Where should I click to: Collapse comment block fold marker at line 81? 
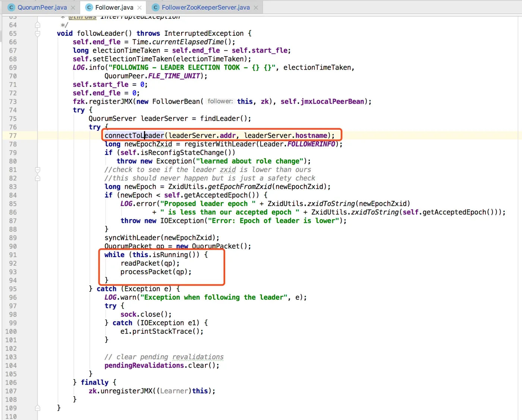38,170
